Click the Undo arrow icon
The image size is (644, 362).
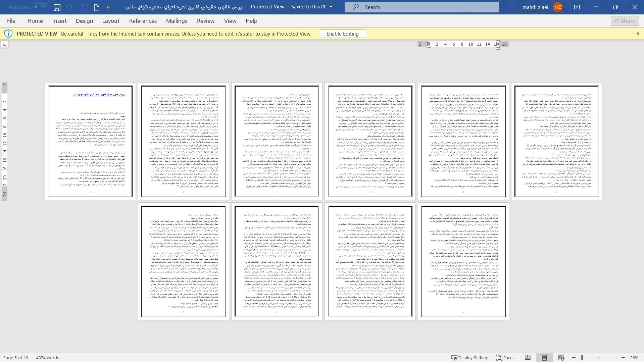(69, 7)
